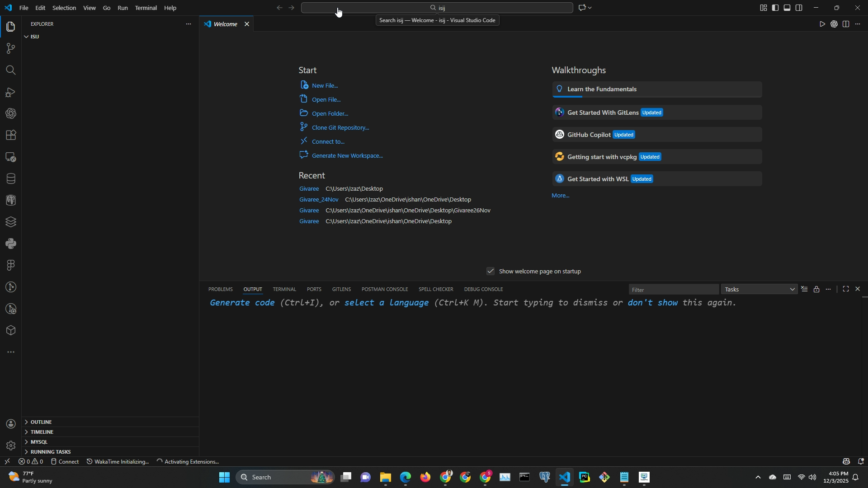
Task: Open File Explorer from the taskbar
Action: click(385, 478)
